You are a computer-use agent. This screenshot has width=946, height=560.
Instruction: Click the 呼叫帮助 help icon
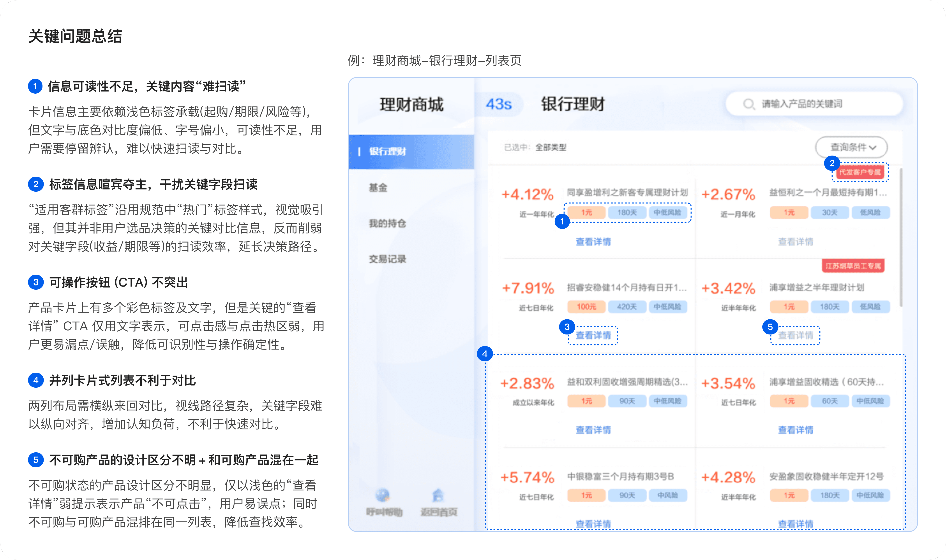point(383,495)
